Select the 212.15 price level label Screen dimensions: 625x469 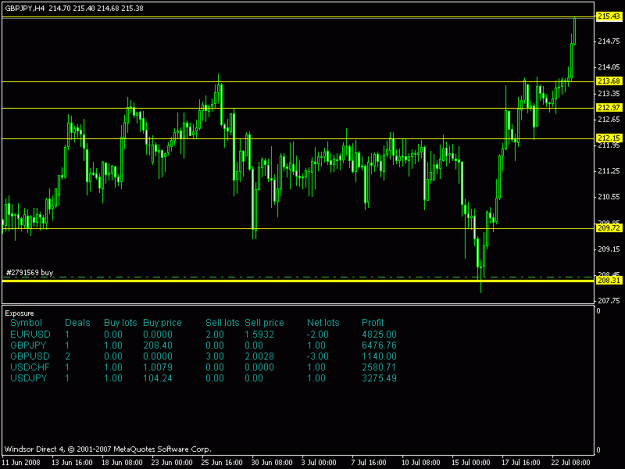(609, 138)
